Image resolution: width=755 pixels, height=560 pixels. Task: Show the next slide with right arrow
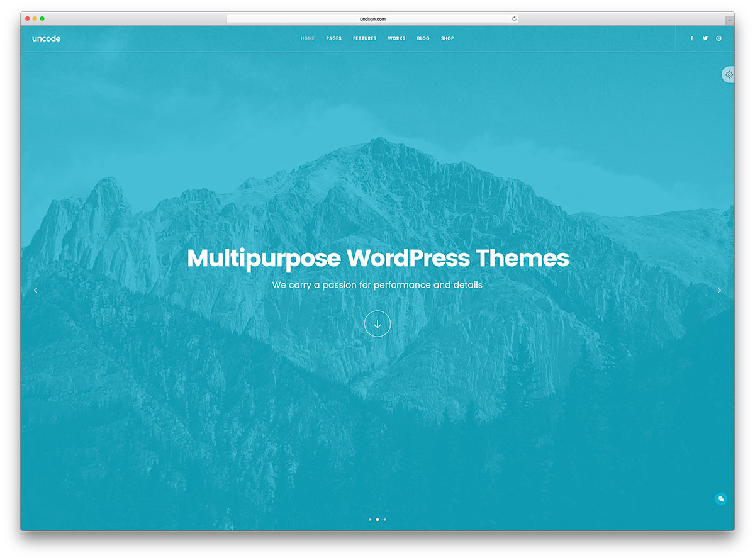[x=719, y=290]
